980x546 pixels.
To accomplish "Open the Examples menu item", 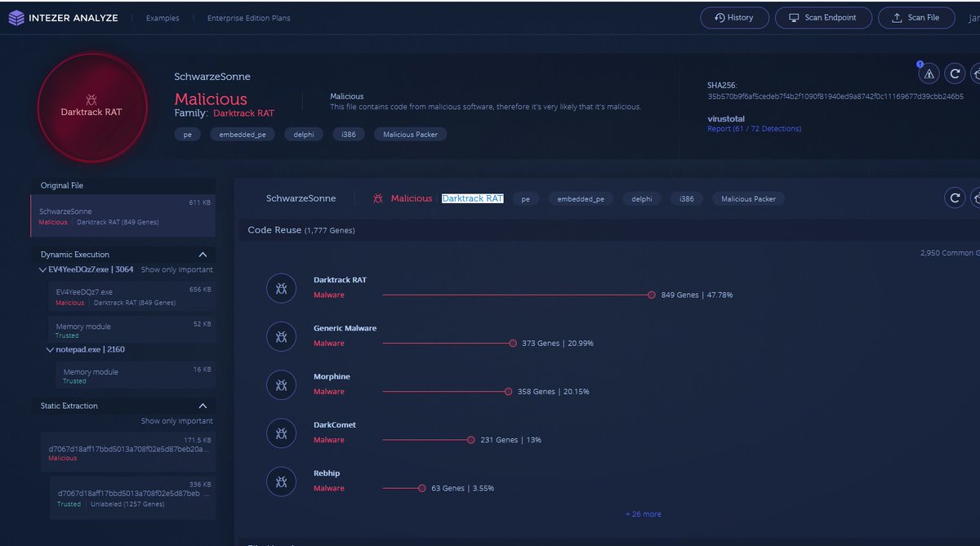I will (163, 18).
